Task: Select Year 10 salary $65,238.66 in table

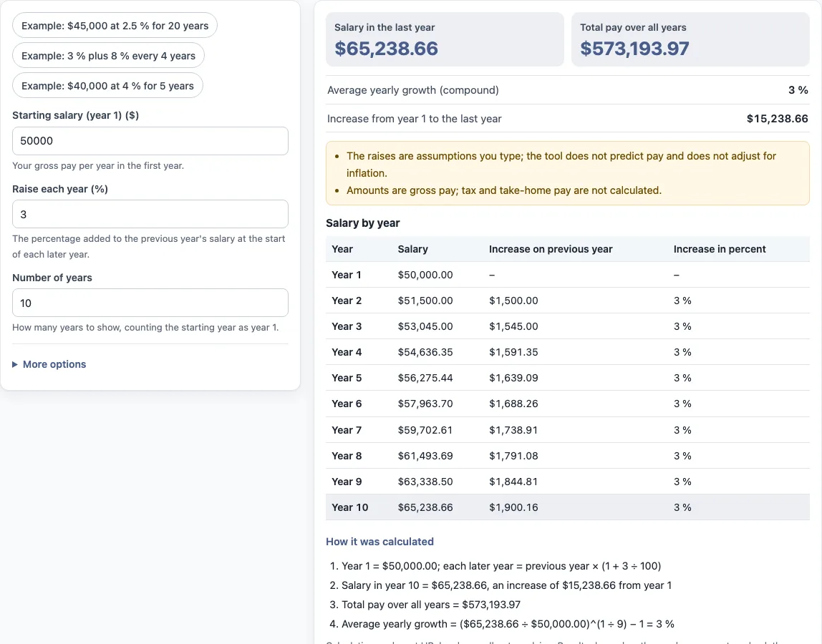Action: point(425,507)
